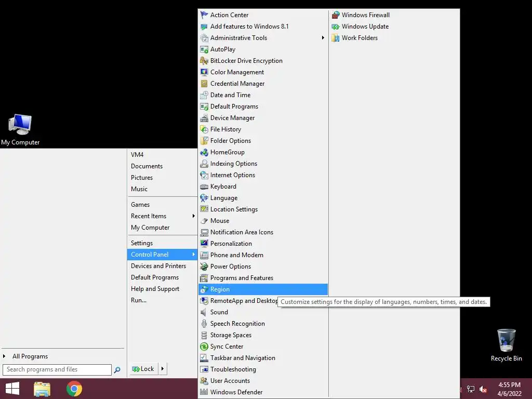Click the File History icon
Screen dimensions: 532x399
pos(204,129)
